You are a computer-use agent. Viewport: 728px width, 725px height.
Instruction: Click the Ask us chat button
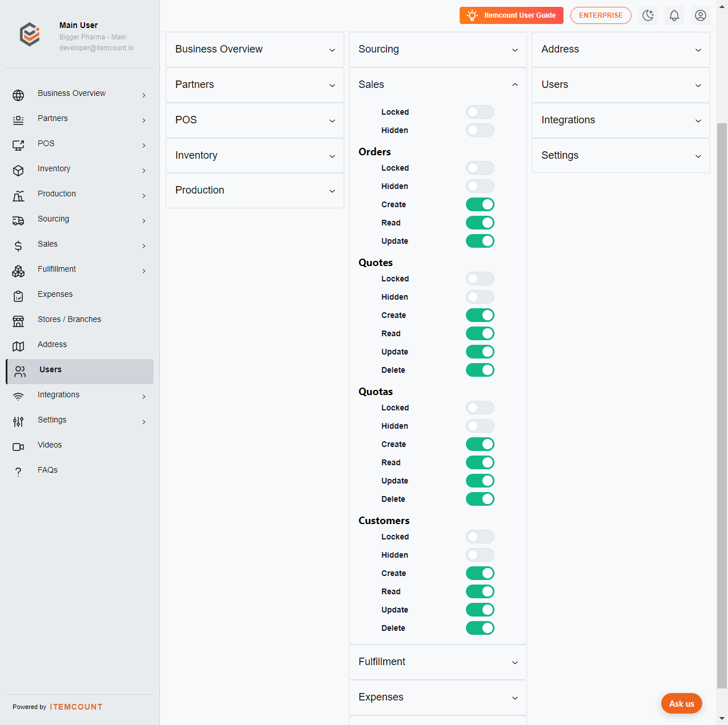click(681, 704)
